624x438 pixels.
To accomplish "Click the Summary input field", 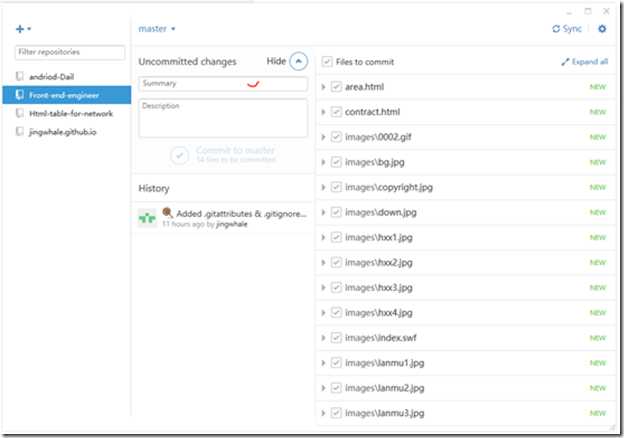I will coord(223,84).
